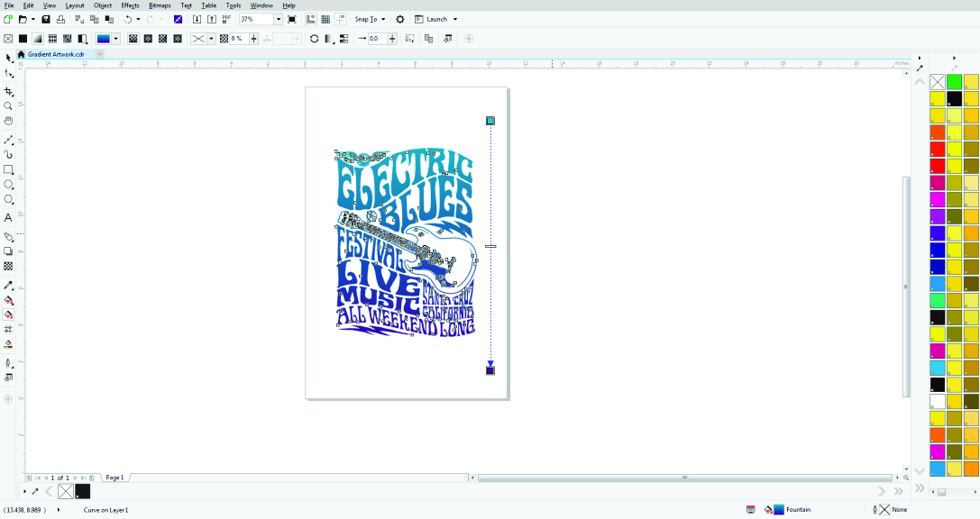Click the Publish to PDF icon
Viewport: 980px width, 519px height.
pyautogui.click(x=226, y=19)
